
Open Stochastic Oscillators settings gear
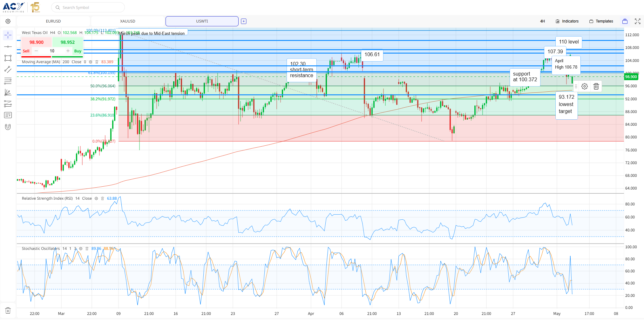tap(81, 249)
